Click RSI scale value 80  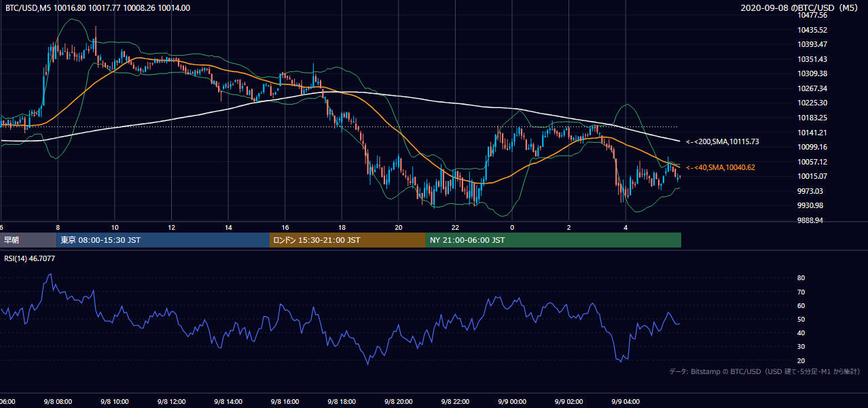pos(801,278)
